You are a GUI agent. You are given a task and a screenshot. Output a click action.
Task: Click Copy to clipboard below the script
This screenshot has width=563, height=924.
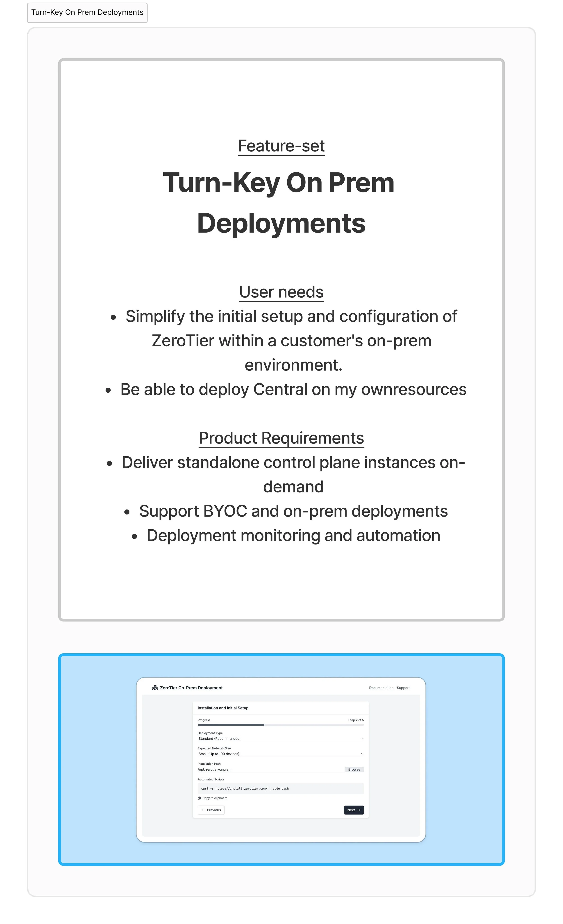point(215,798)
